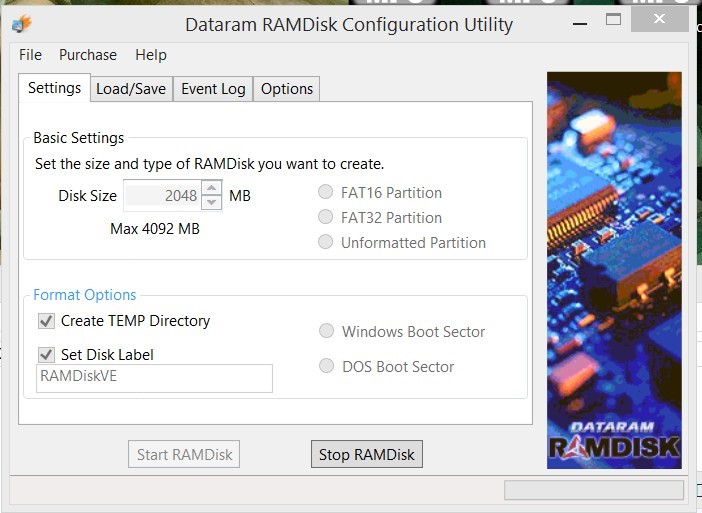The height and width of the screenshot is (513, 702).
Task: Select FAT32 Partition radio button
Action: (325, 217)
